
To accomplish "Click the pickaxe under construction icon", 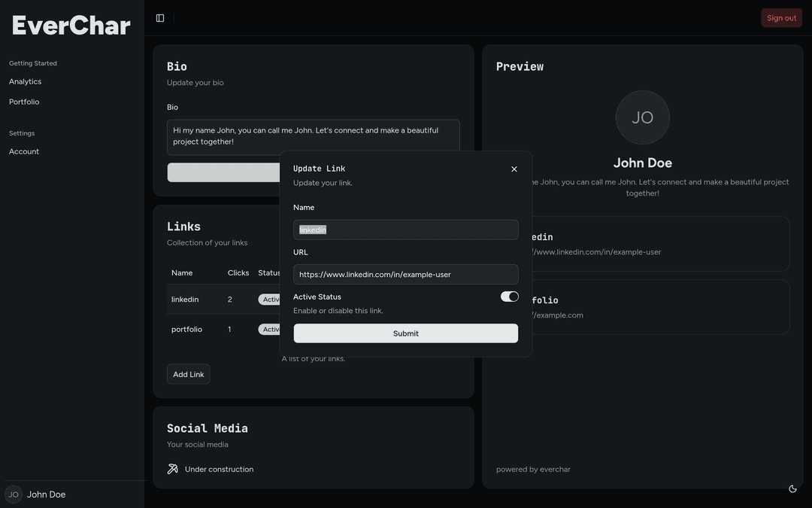I will 172,469.
